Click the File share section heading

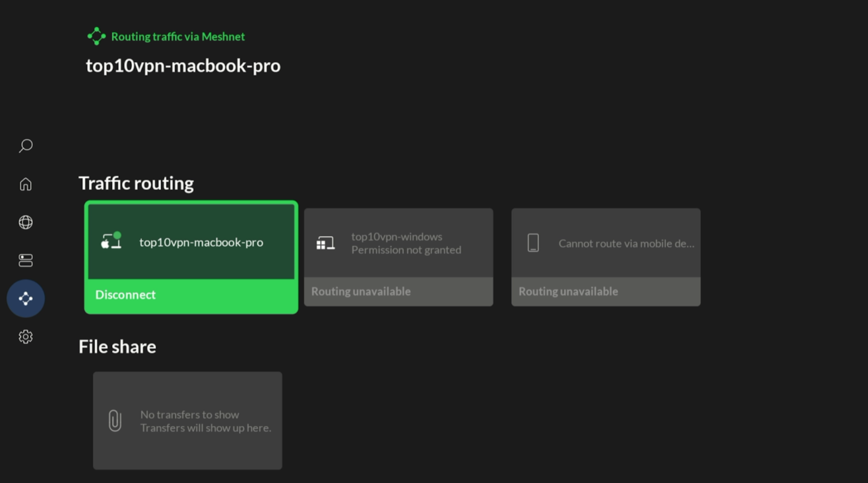click(117, 347)
